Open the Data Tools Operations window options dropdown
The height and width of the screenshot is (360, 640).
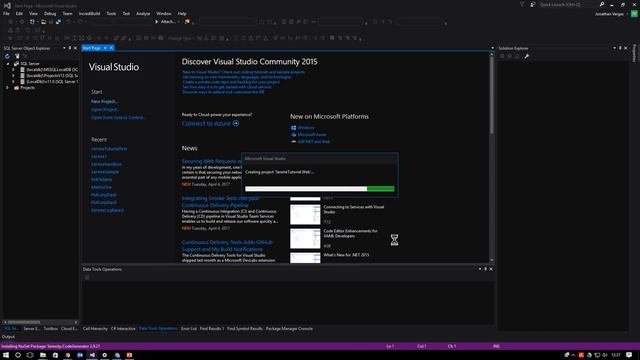coord(480,269)
